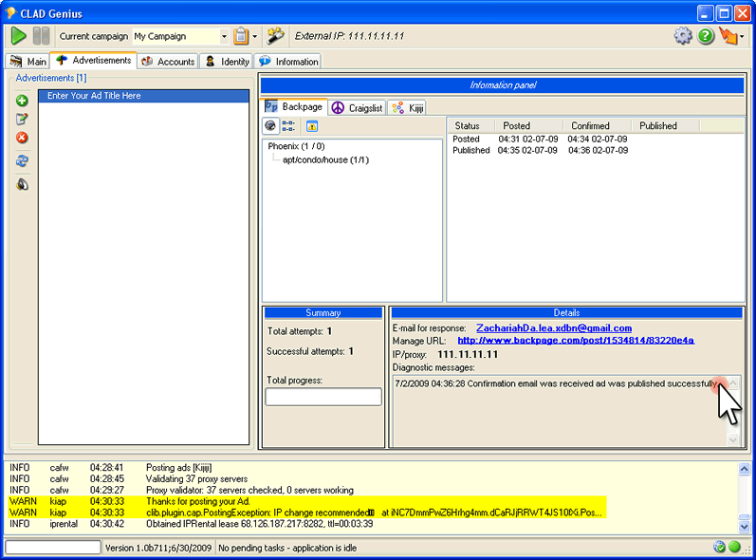Click the orange arrow toolbar icon
Screen dimensions: 756x560
pyautogui.click(x=728, y=36)
